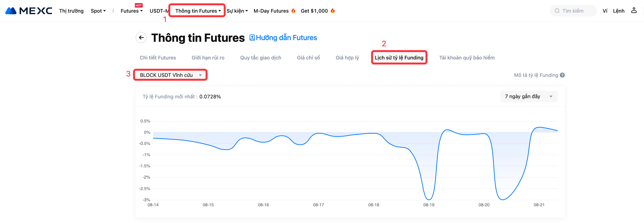Open the Hướng dẫn Futures link
The height and width of the screenshot is (223, 644).
point(286,37)
